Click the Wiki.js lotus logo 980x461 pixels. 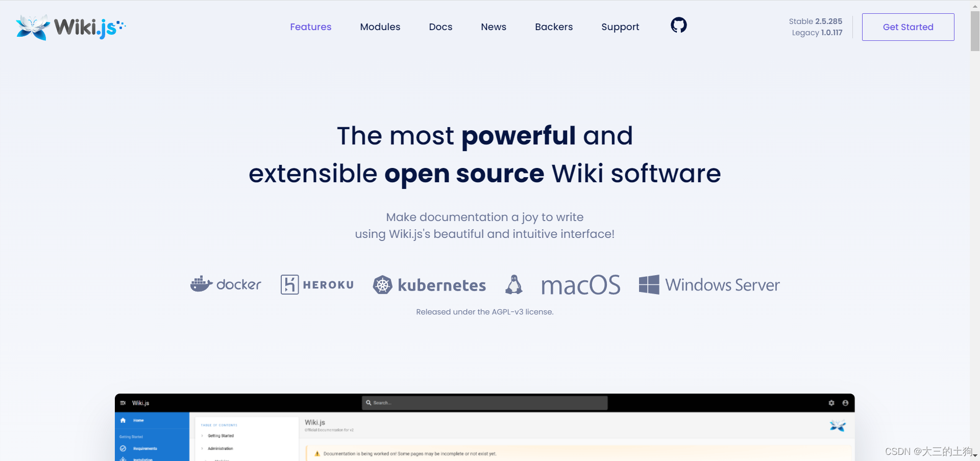(x=33, y=27)
